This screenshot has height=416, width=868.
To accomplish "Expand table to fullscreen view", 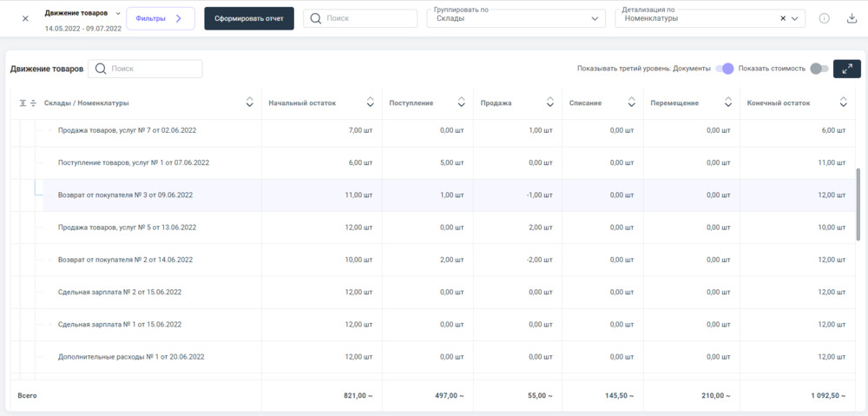I will pyautogui.click(x=846, y=69).
